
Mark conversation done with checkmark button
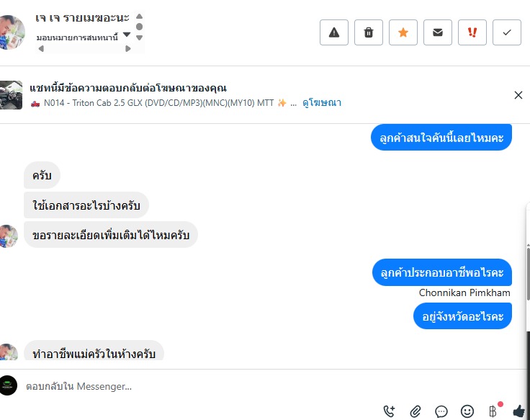click(x=507, y=32)
